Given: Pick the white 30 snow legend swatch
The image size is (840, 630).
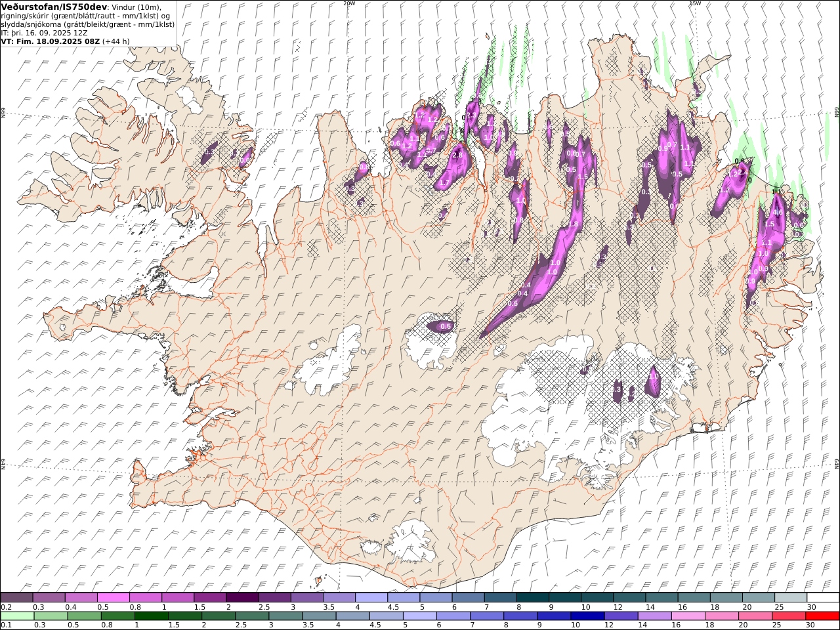Looking at the screenshot, I should tap(823, 598).
